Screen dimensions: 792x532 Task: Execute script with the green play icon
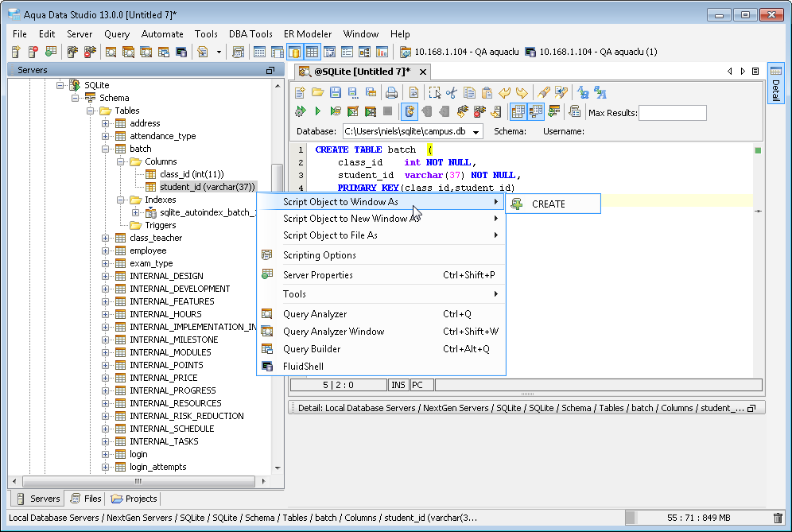click(318, 111)
